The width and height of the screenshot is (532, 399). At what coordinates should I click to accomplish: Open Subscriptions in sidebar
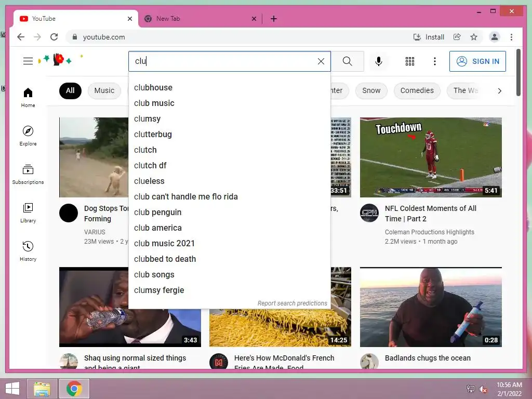pos(28,174)
